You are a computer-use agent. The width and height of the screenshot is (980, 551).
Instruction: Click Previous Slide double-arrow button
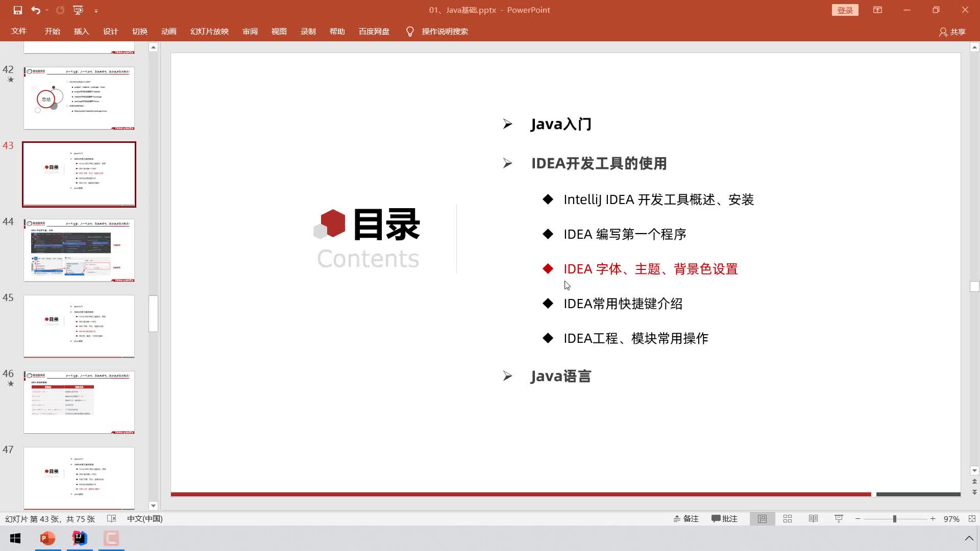(974, 482)
